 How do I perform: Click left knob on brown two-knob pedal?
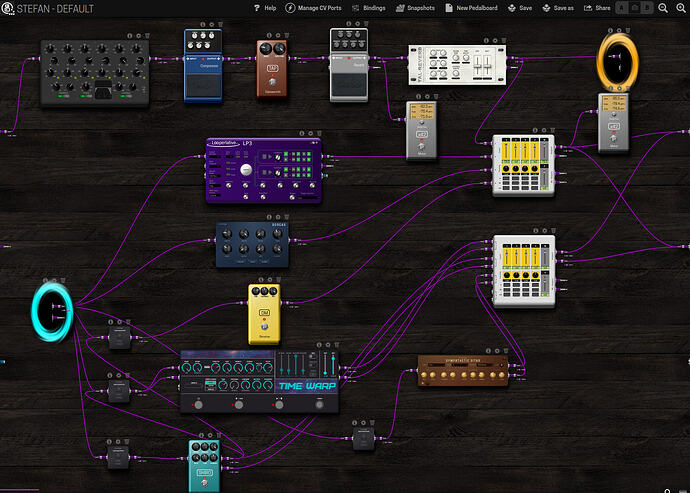[x=265, y=48]
